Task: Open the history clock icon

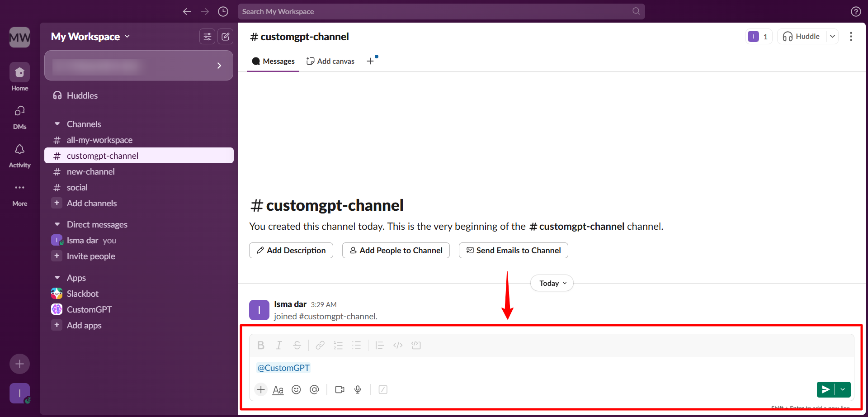Action: pos(223,11)
